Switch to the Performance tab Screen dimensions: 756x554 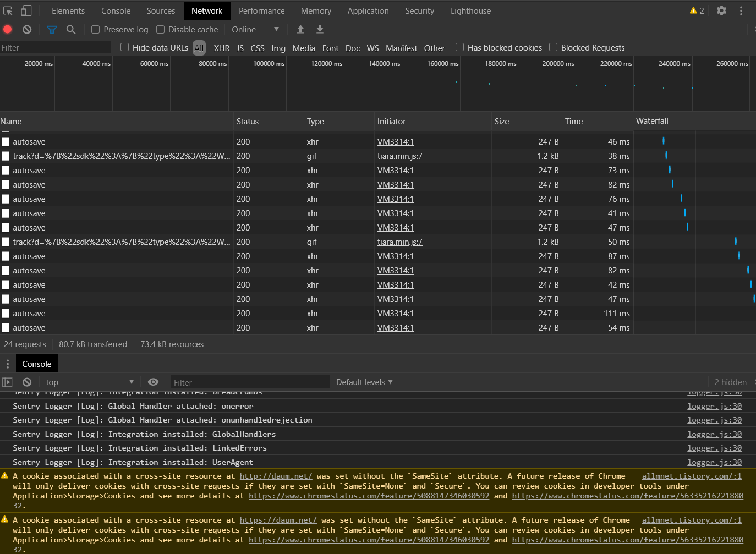click(x=262, y=10)
